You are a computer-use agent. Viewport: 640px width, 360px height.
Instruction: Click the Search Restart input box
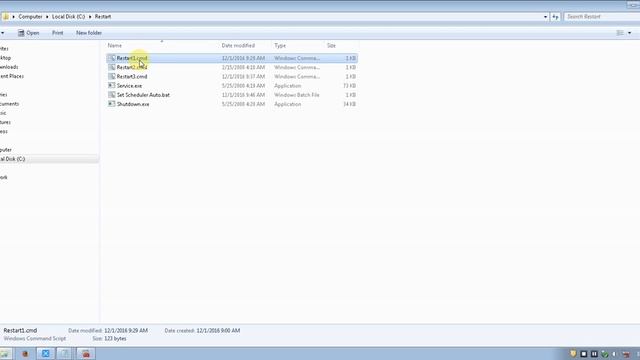(601, 17)
